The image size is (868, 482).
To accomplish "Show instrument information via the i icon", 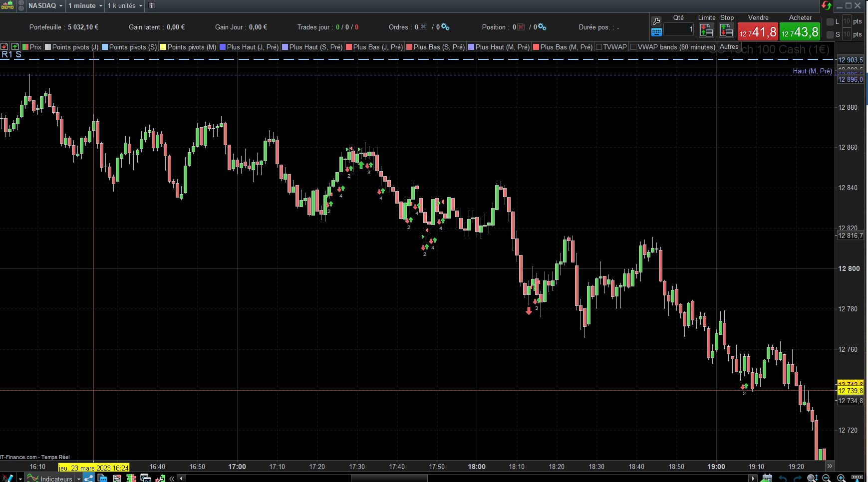I will (152, 5).
